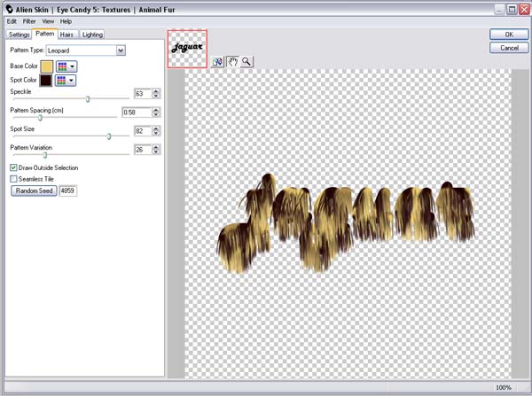Disable Draw Outside Selection checkbox

[13, 167]
